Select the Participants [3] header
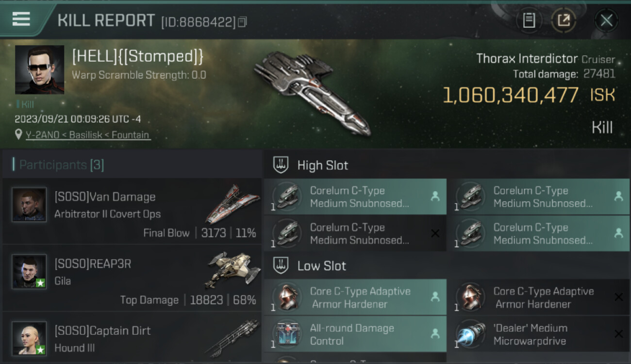The width and height of the screenshot is (631, 364). (61, 165)
